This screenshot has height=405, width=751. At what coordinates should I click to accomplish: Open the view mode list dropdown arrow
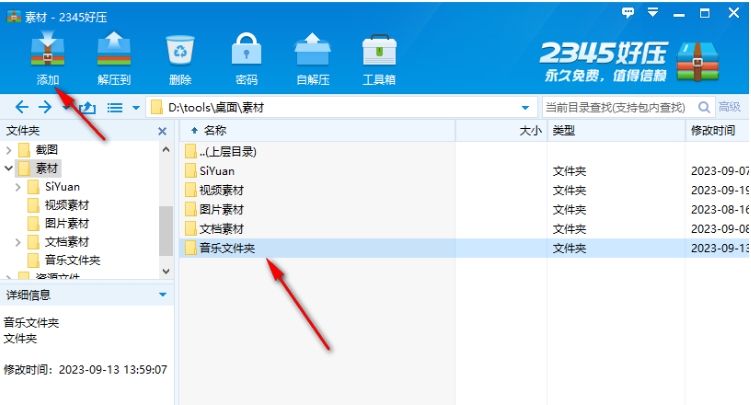(x=134, y=107)
